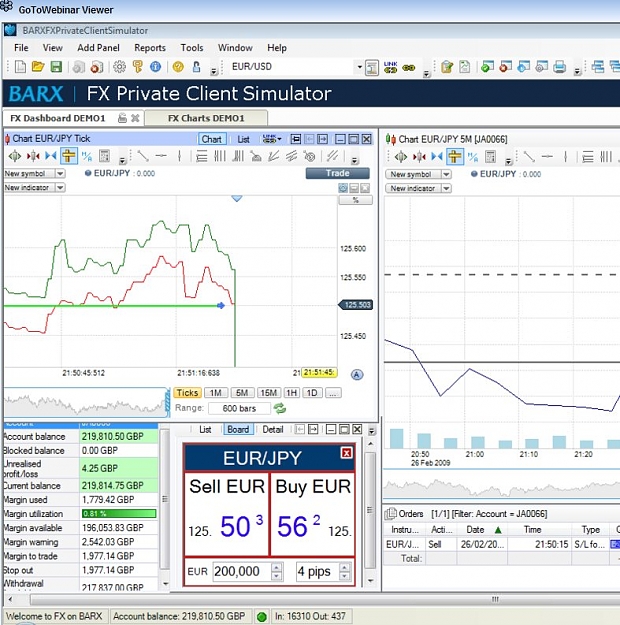Switch to the FX Charts DEMO1 tab
This screenshot has width=620, height=625.
pyautogui.click(x=206, y=118)
